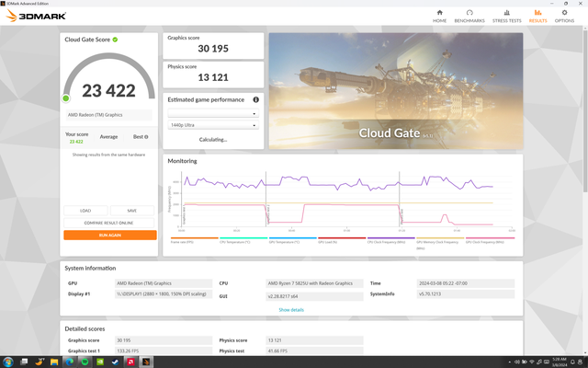
Task: Click the GPU field AMD Radeon (TM) Graphics
Action: (164, 283)
